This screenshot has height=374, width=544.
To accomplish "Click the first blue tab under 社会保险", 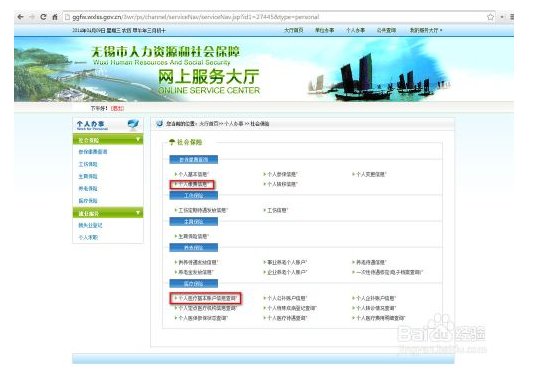I will click(x=194, y=160).
